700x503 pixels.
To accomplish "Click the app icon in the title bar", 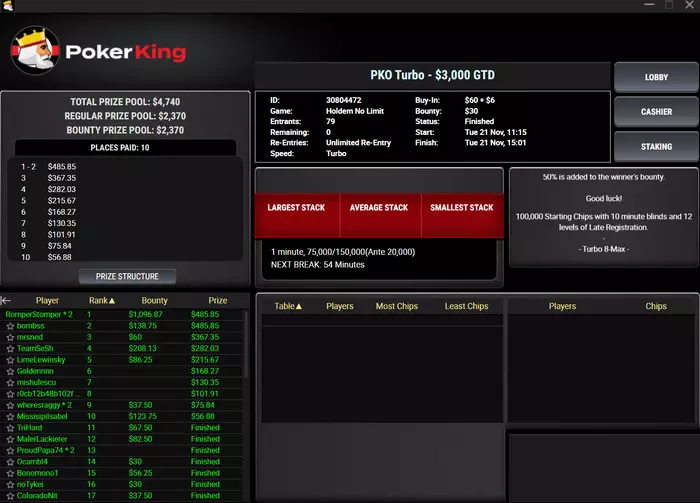I will 8,5.
